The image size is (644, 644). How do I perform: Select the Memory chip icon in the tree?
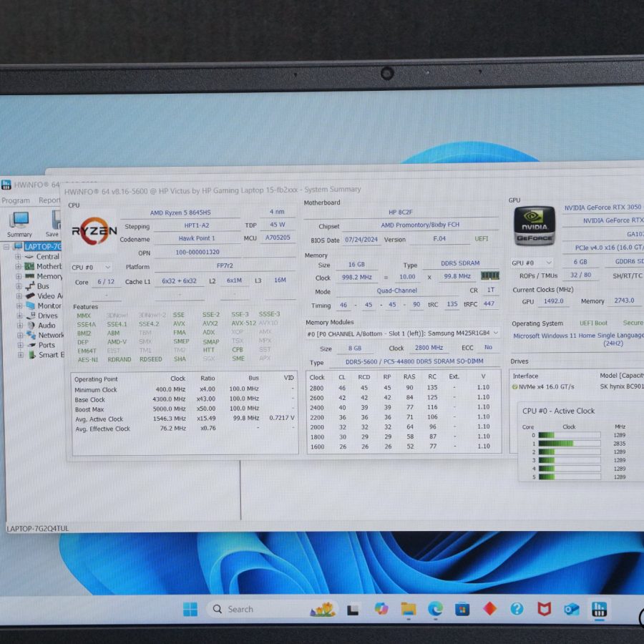click(x=29, y=276)
